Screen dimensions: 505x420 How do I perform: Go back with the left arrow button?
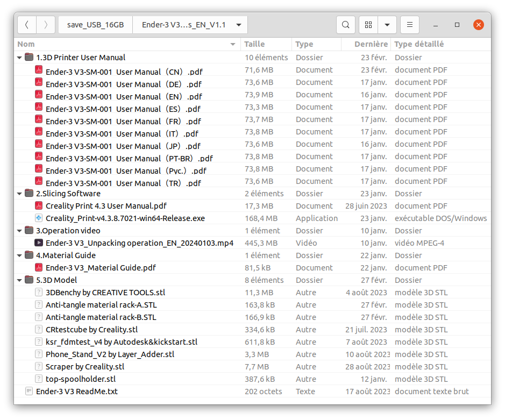27,25
